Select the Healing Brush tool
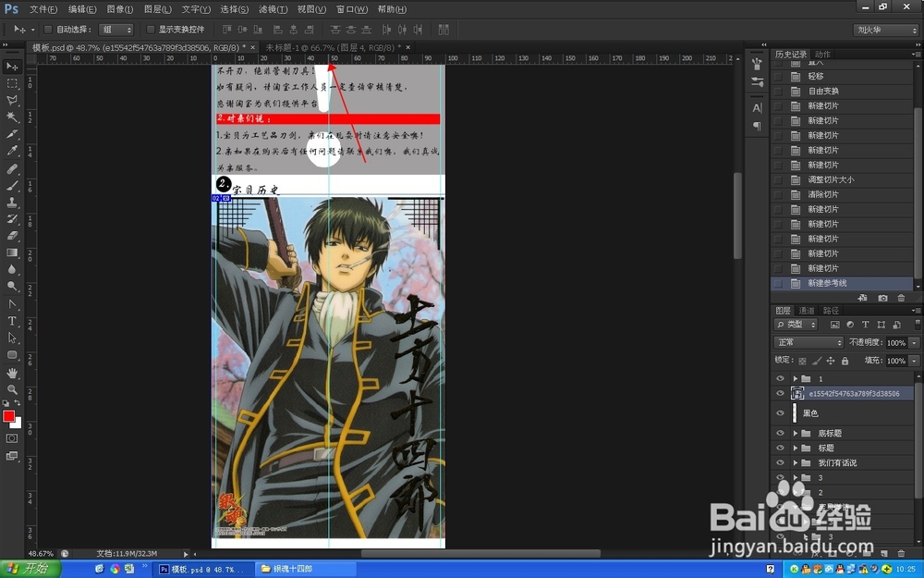Screen dimensions: 924x578 tap(12, 168)
